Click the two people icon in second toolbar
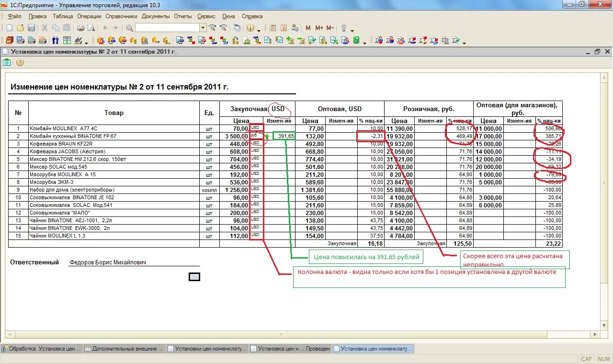This screenshot has height=364, width=613. (x=56, y=40)
